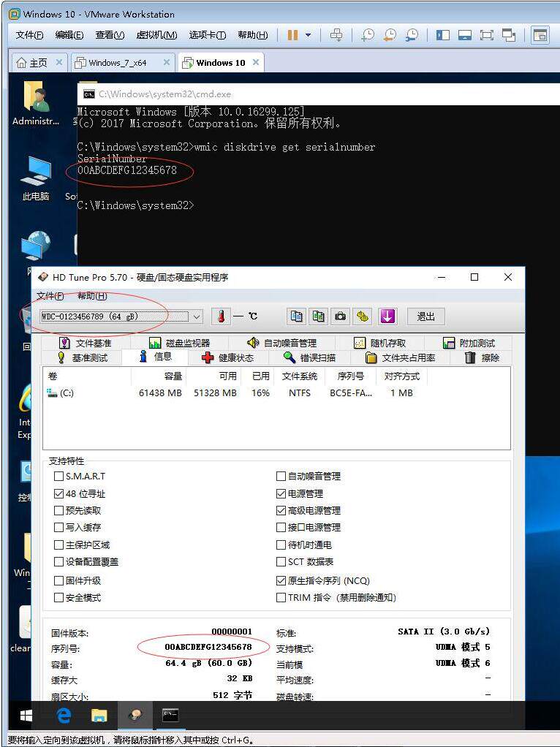Click the VMware pause virtual machine icon

click(x=292, y=35)
